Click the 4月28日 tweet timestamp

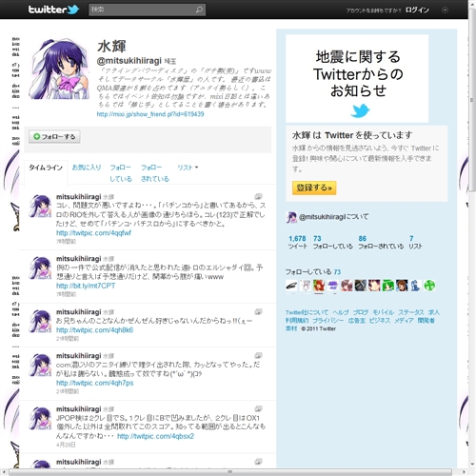[x=66, y=445]
